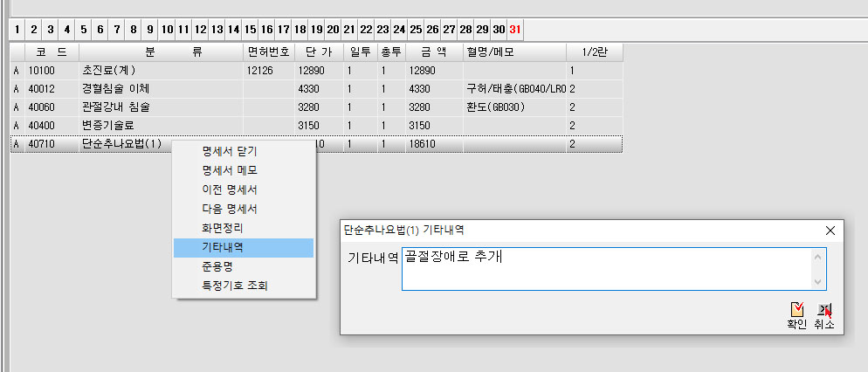
Task: Switch to day 31 tab
Action: click(x=515, y=30)
